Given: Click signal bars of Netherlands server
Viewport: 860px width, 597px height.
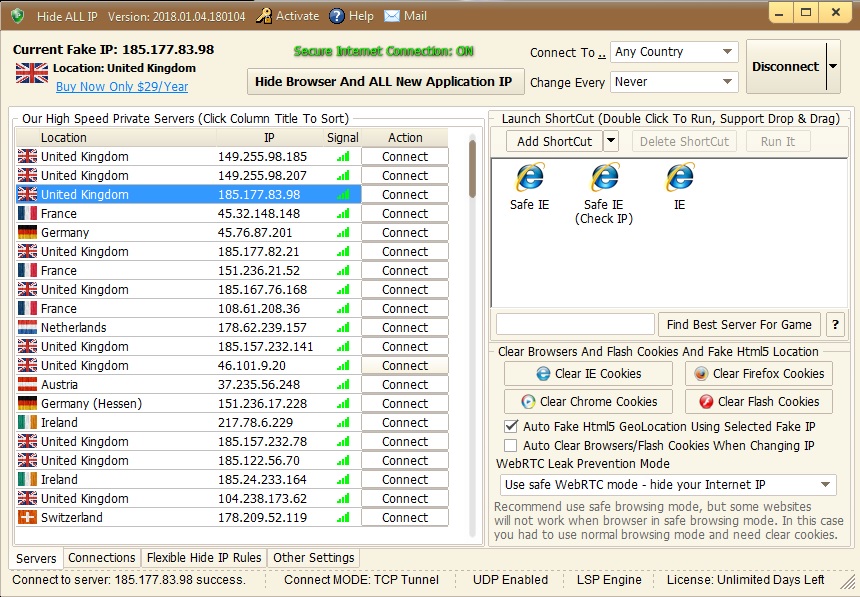Looking at the screenshot, I should [x=343, y=328].
